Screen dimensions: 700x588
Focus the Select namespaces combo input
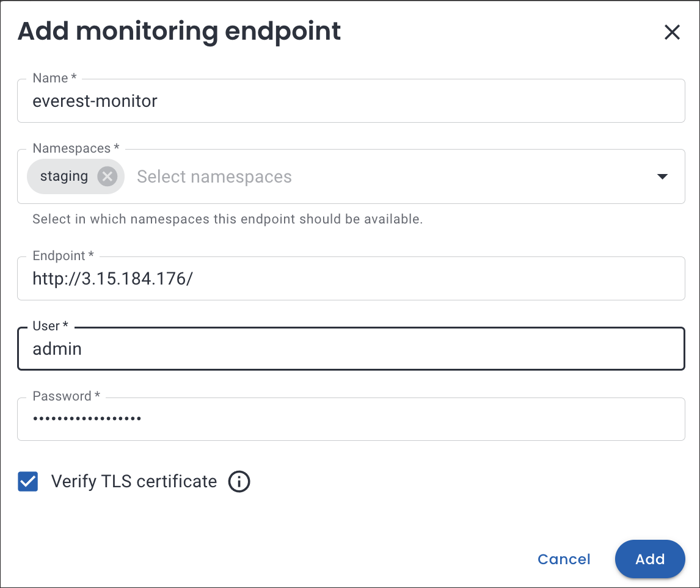tap(366, 177)
